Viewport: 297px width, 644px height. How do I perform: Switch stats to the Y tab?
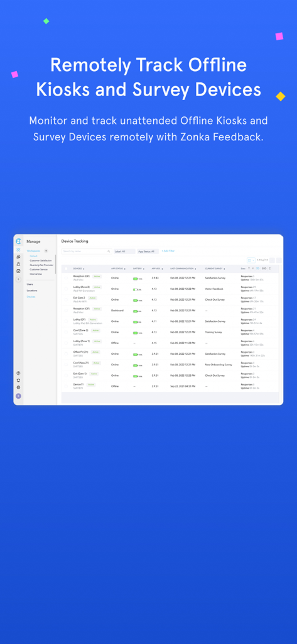(252, 269)
